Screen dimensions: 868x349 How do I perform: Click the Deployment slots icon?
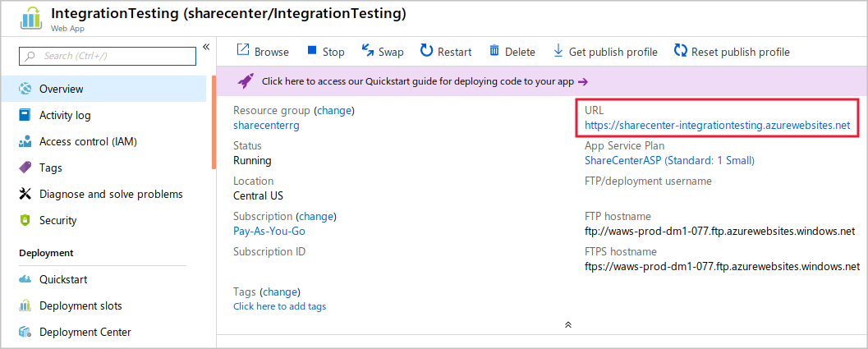coord(25,305)
